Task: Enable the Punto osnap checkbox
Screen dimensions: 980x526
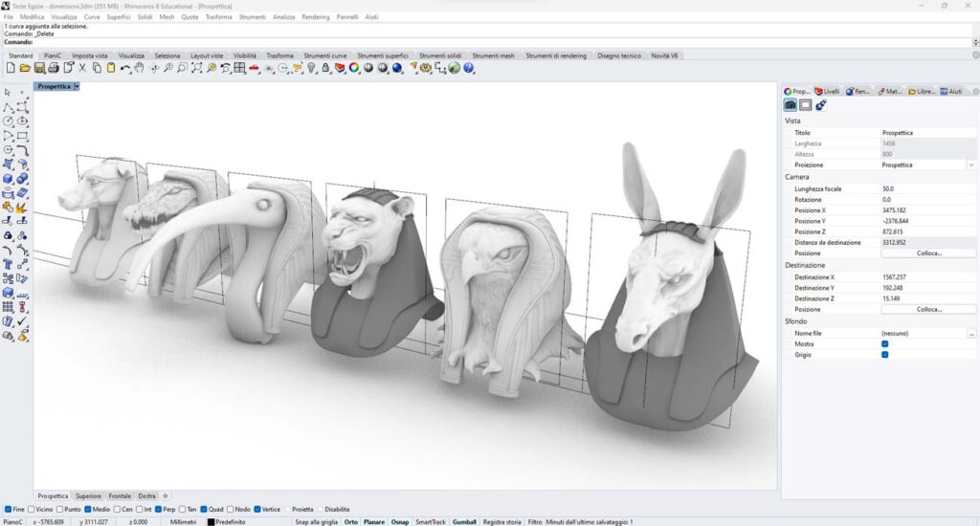Action: 59,509
